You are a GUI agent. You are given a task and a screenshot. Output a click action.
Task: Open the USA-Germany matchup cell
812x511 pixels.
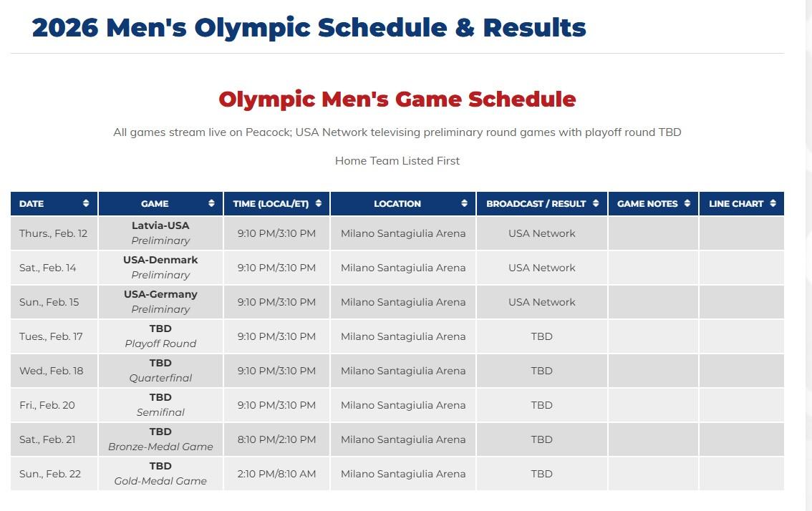point(160,294)
